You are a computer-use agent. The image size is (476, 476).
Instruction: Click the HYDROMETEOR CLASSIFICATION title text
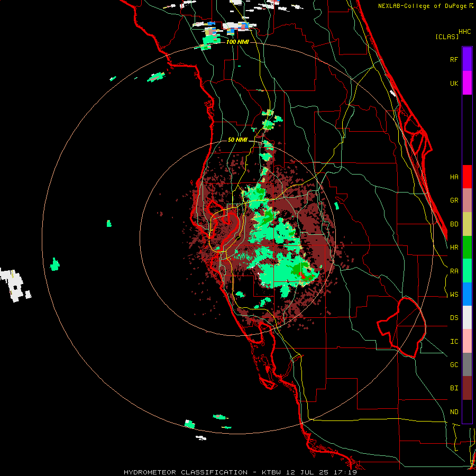coord(186,472)
